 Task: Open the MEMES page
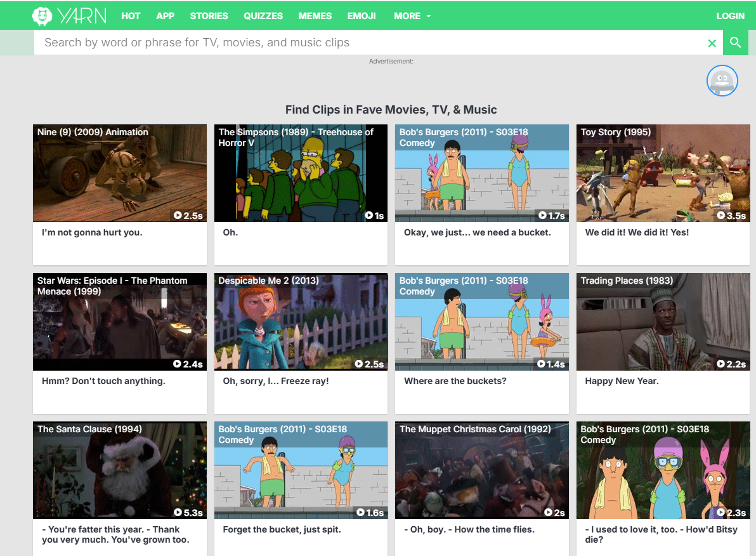point(315,16)
